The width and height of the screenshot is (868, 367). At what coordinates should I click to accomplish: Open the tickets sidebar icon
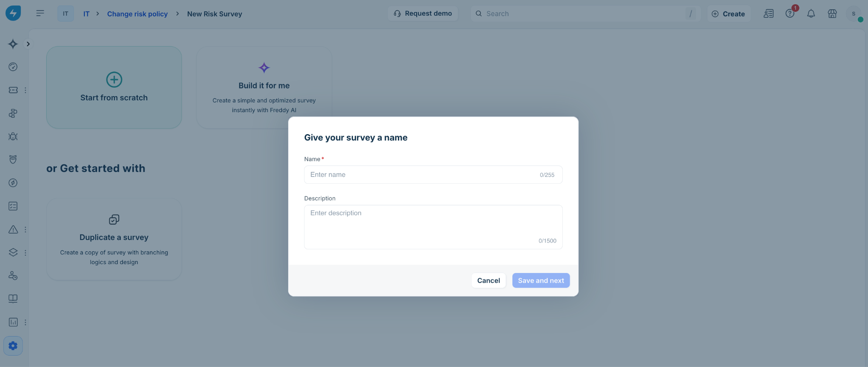13,90
